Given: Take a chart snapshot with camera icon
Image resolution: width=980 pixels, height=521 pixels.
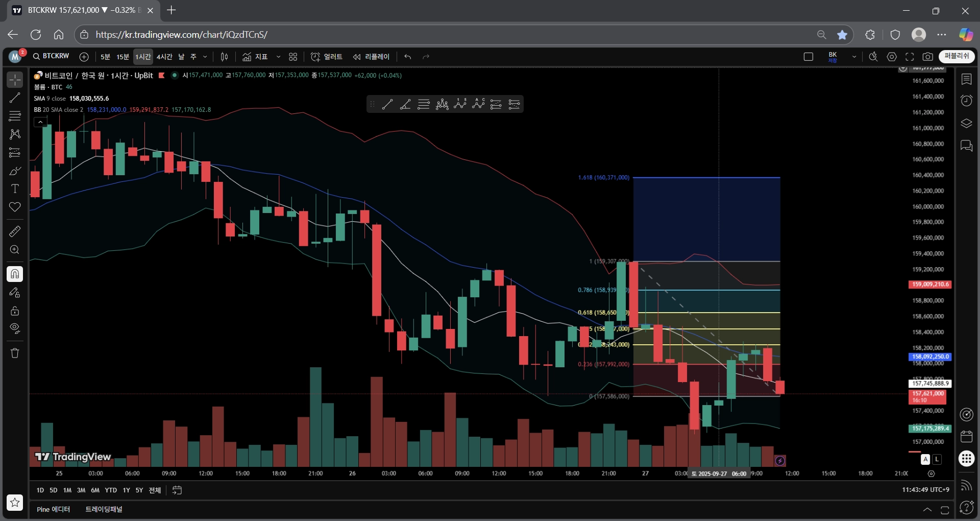Looking at the screenshot, I should pos(928,57).
